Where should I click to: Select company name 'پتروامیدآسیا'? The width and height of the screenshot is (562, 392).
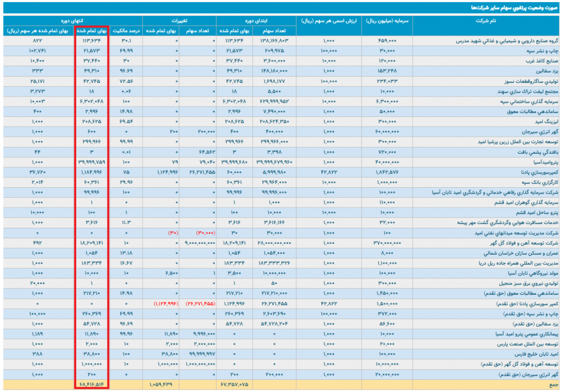(545, 162)
